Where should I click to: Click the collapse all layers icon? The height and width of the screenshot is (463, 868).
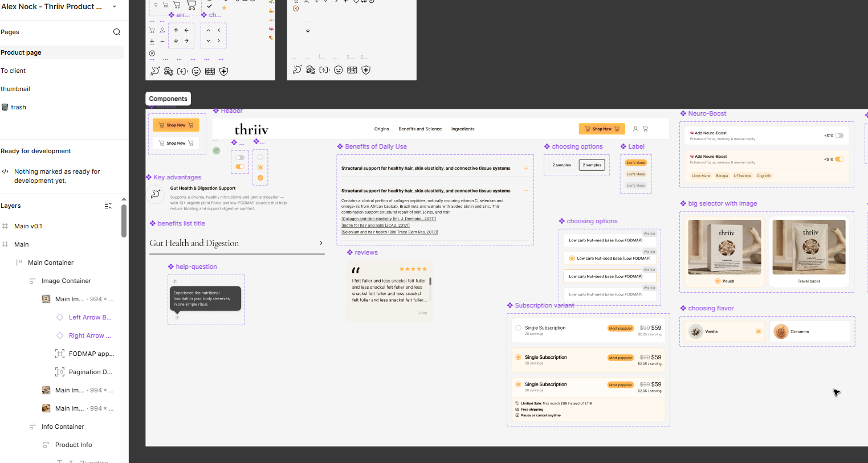coord(108,206)
